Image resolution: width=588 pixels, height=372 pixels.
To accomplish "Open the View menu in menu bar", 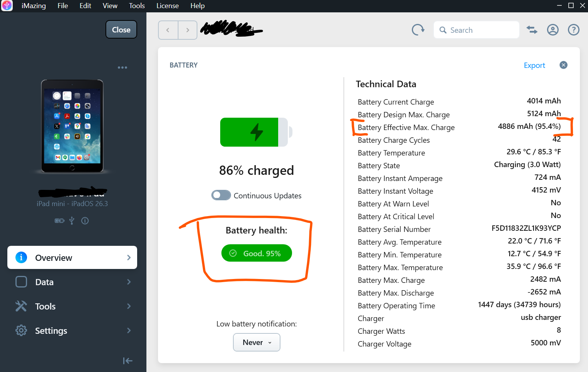I will coord(110,6).
